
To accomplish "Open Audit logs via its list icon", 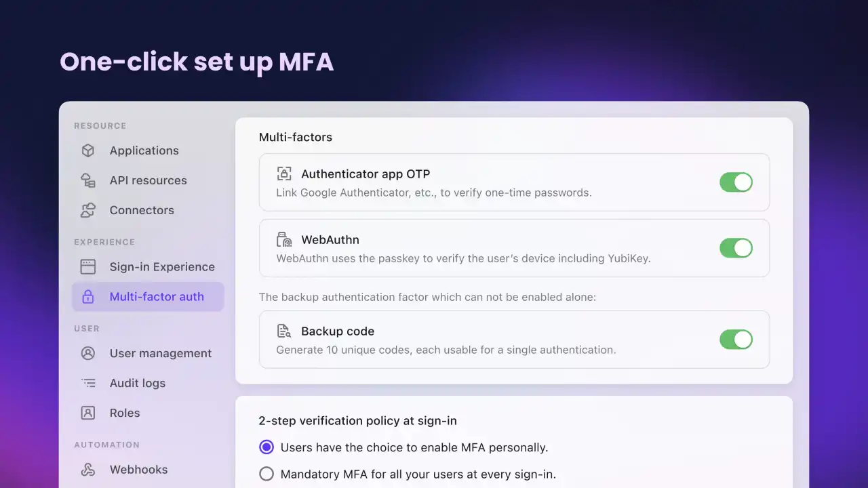I will pos(88,383).
